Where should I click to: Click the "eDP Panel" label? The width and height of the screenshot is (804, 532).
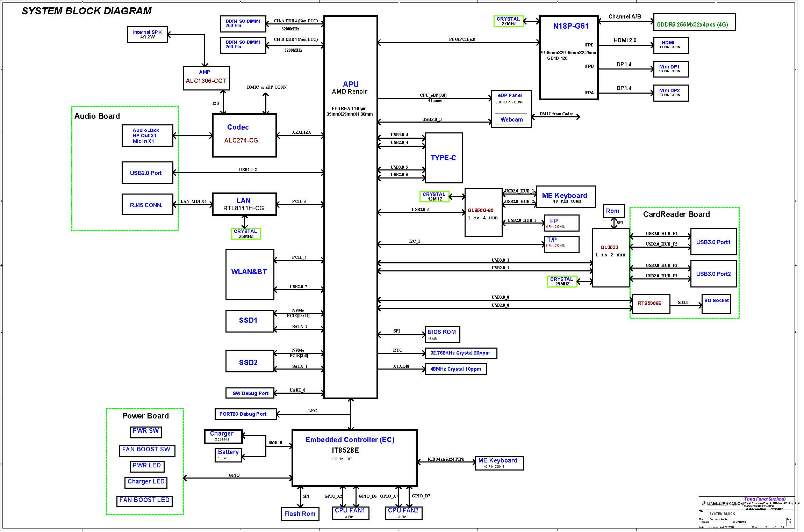[510, 95]
